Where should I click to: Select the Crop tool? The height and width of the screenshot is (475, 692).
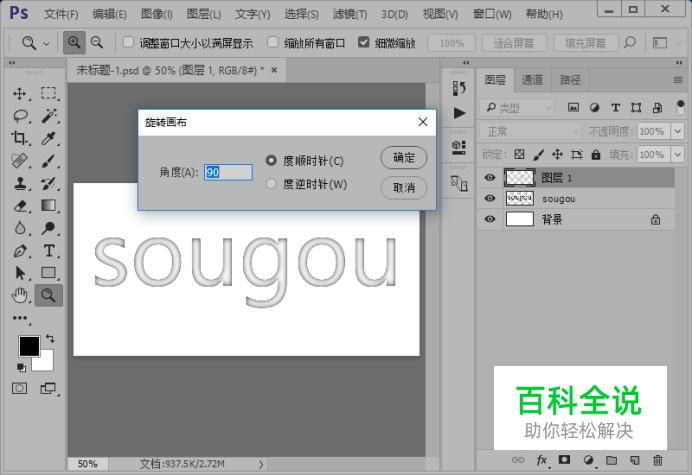(19, 138)
